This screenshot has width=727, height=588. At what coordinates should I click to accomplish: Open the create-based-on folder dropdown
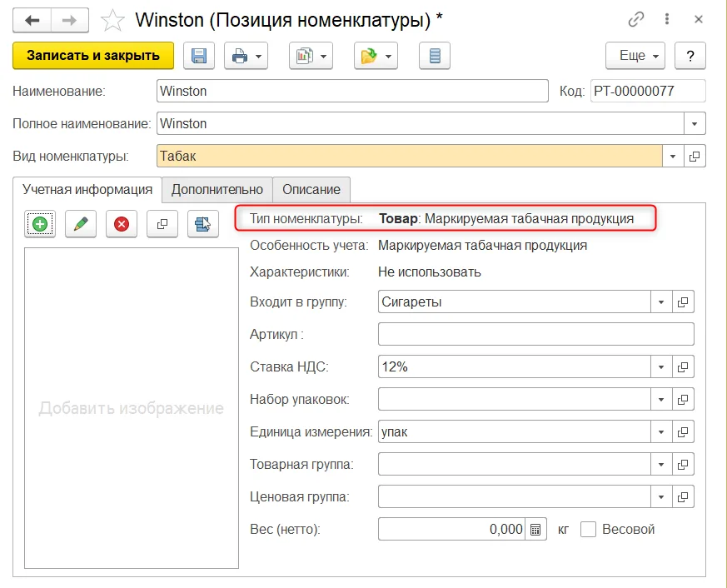(x=376, y=56)
